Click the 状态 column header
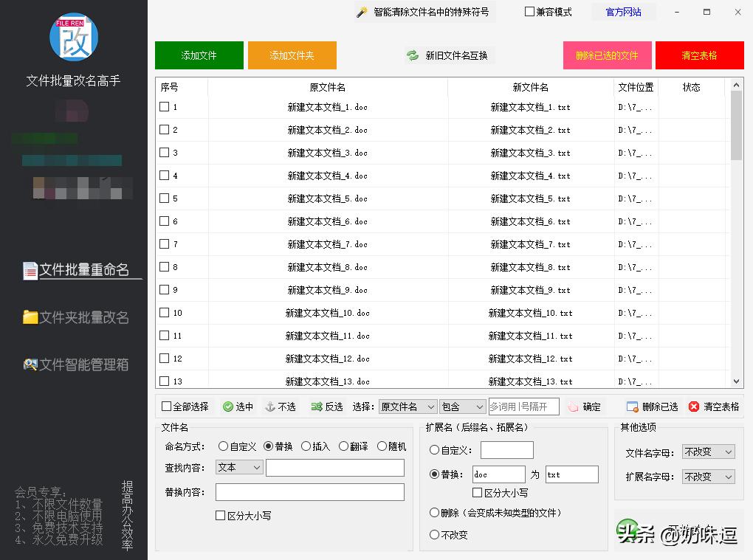753x560 pixels. coord(692,87)
